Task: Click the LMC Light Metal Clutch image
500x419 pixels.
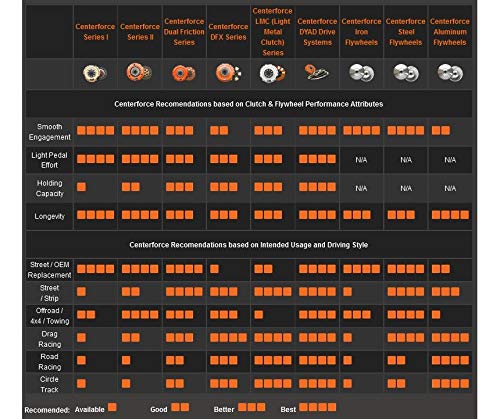Action: coord(273,73)
